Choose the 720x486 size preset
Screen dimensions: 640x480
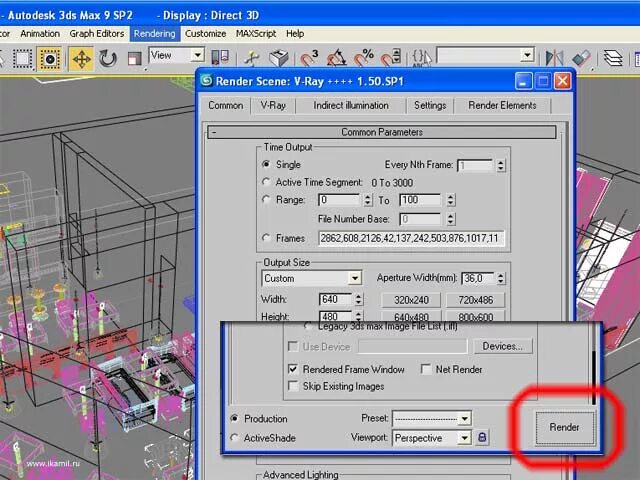pos(476,300)
